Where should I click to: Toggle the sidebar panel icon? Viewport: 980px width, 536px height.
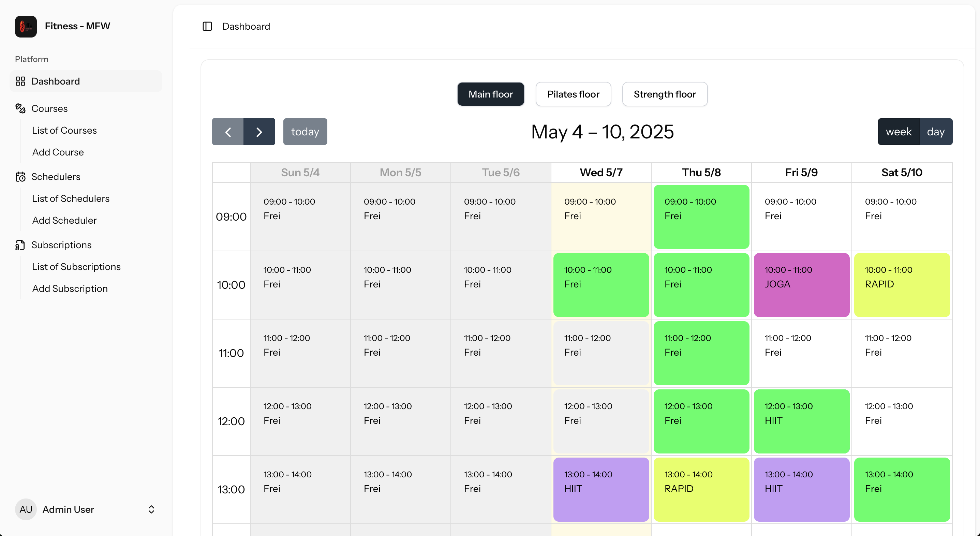207,26
